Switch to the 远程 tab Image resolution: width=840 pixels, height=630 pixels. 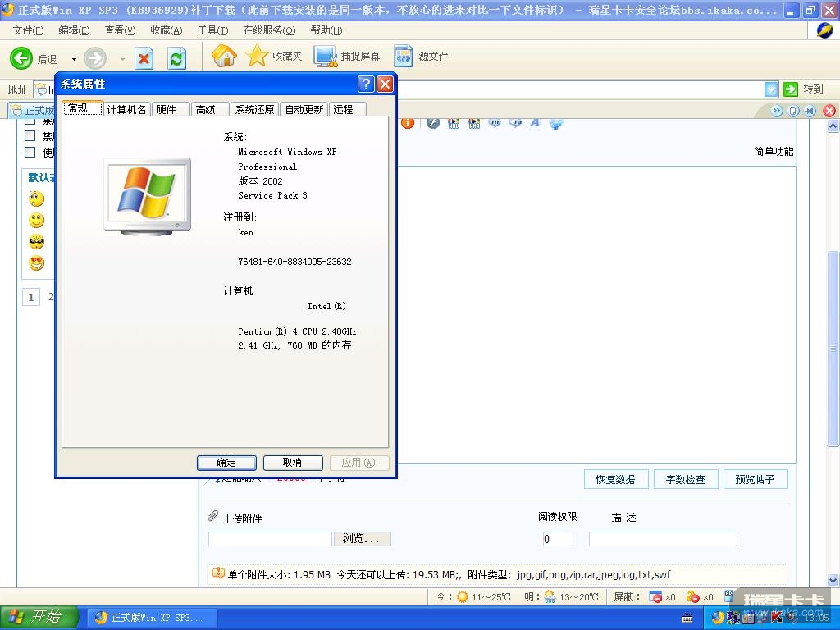(348, 109)
